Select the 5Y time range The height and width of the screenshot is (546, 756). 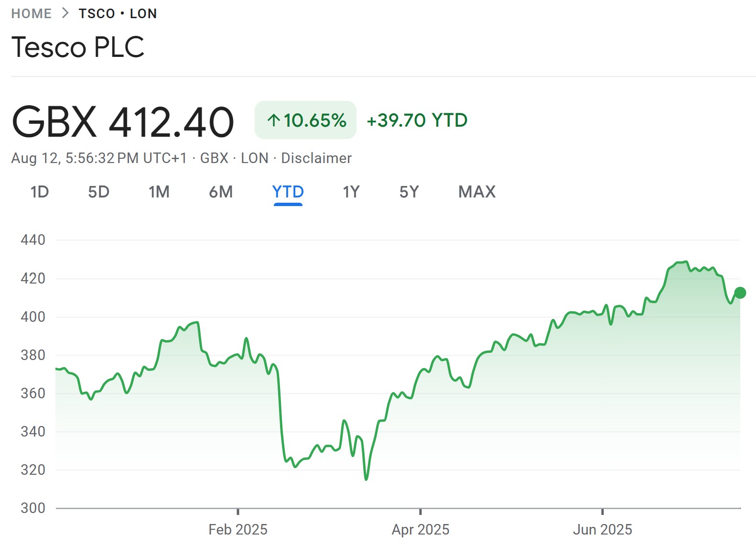(x=409, y=192)
